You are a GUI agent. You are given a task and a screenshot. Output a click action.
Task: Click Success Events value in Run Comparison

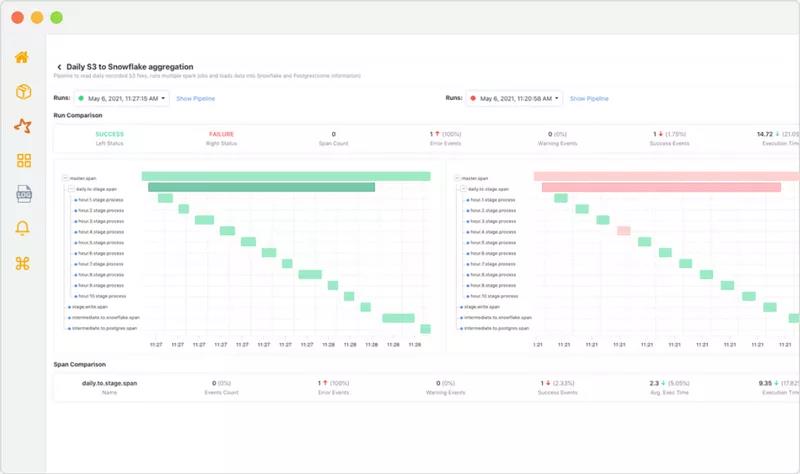pyautogui.click(x=669, y=134)
